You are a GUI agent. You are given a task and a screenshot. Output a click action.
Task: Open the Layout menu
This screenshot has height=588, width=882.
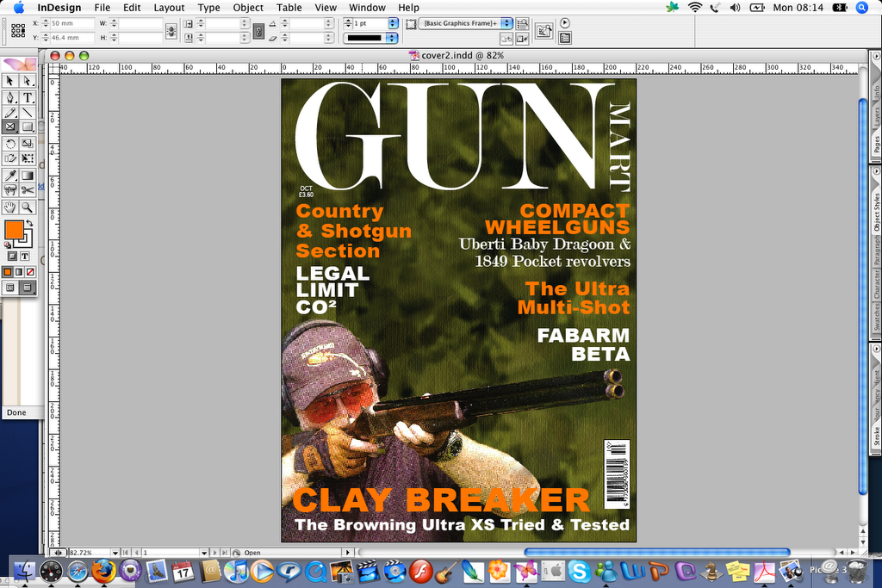(170, 8)
